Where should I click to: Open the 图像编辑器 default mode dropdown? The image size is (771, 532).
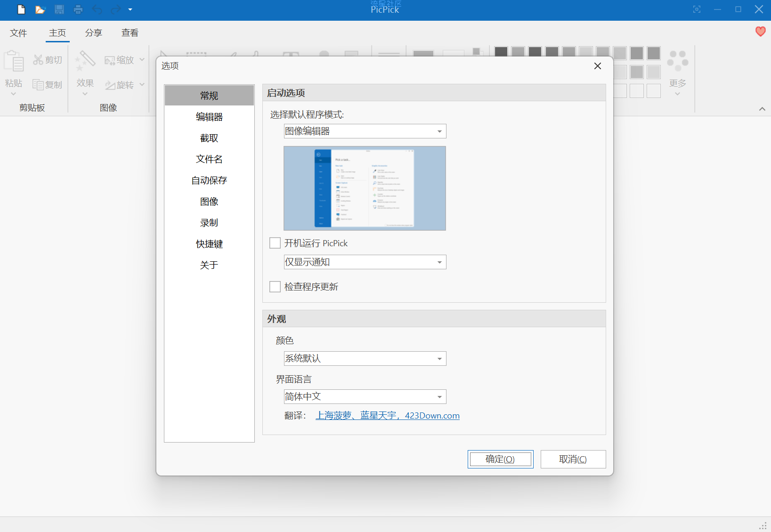pyautogui.click(x=365, y=131)
